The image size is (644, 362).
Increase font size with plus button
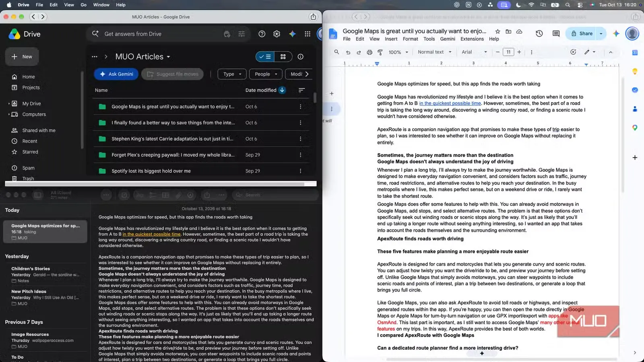coord(519,52)
